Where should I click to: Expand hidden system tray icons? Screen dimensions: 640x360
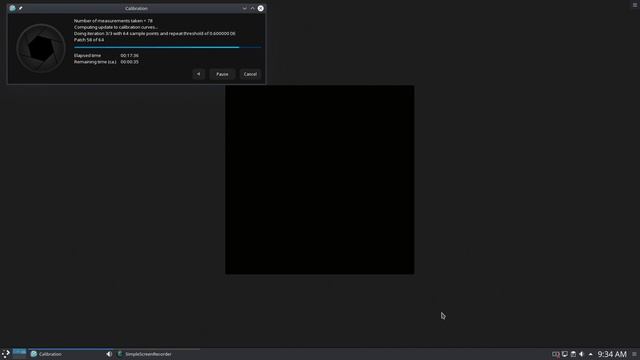590,354
